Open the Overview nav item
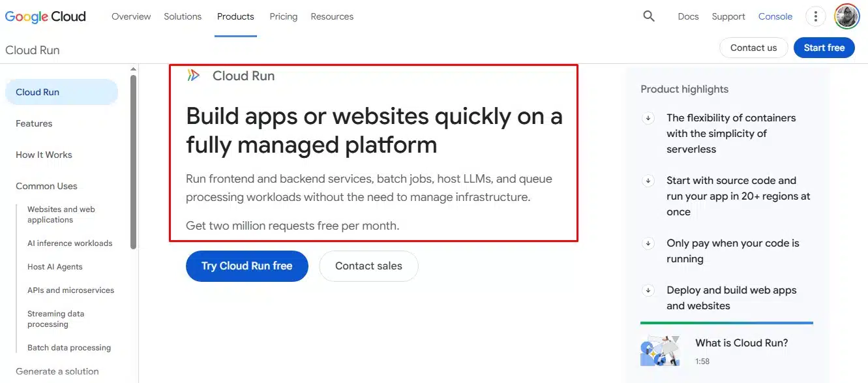This screenshot has width=868, height=383. pos(131,16)
